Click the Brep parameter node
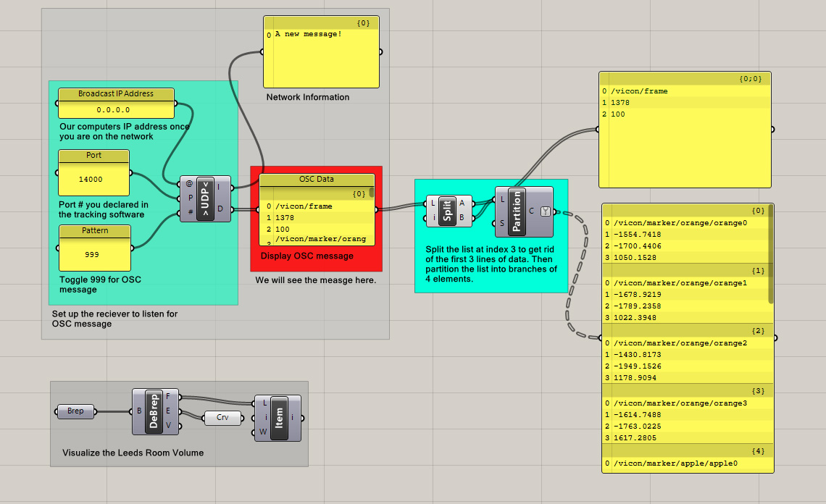This screenshot has width=826, height=504. (75, 411)
